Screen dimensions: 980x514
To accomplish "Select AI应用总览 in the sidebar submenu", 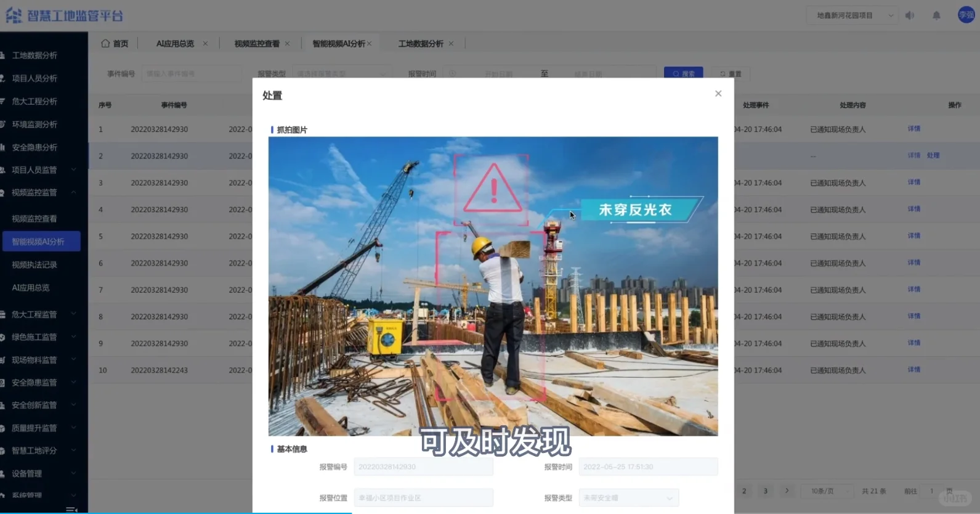I will coord(31,288).
